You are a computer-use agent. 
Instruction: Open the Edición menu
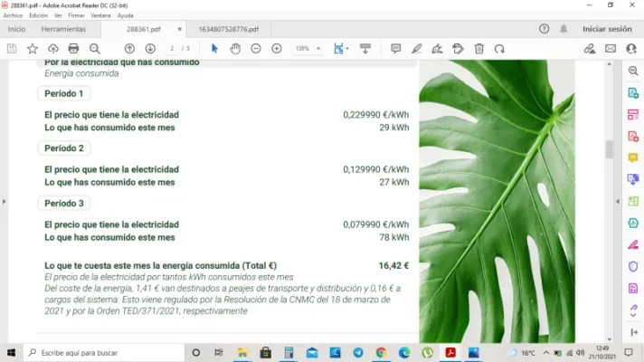[38, 15]
